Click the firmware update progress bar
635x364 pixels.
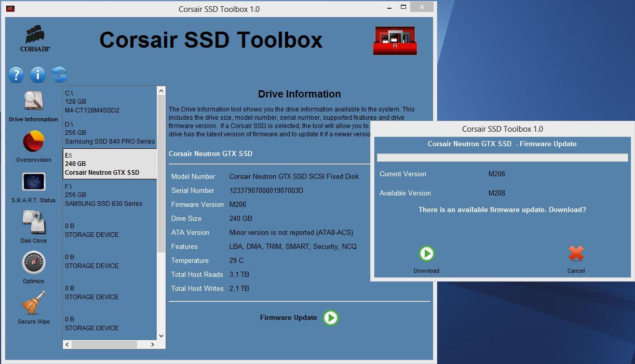pyautogui.click(x=503, y=157)
